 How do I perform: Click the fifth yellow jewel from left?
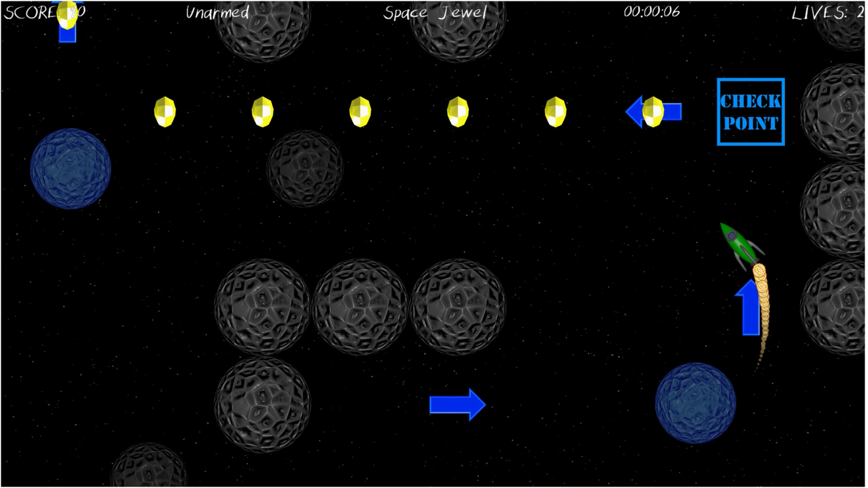[555, 112]
